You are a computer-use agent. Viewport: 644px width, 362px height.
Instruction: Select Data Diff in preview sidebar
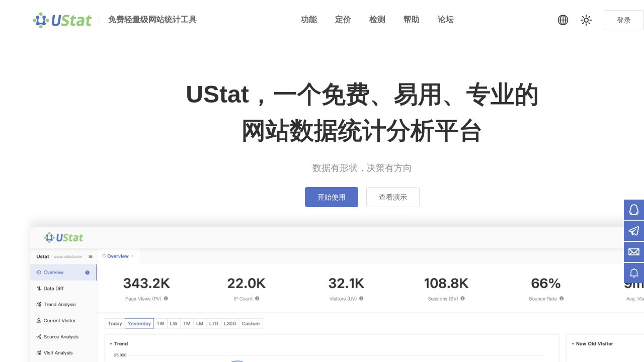(x=63, y=289)
